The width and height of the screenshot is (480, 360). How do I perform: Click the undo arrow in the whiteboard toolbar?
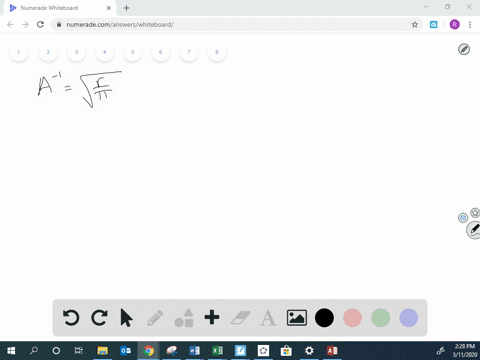tap(71, 318)
